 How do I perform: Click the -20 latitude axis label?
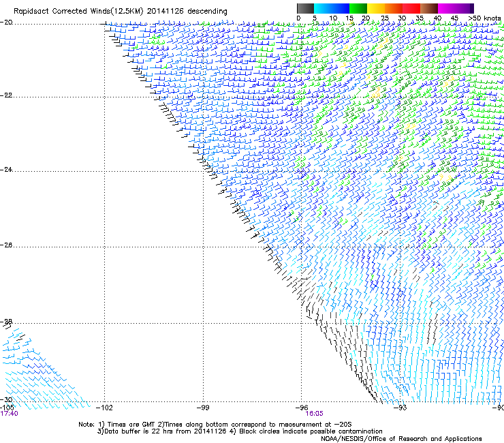pos(6,22)
